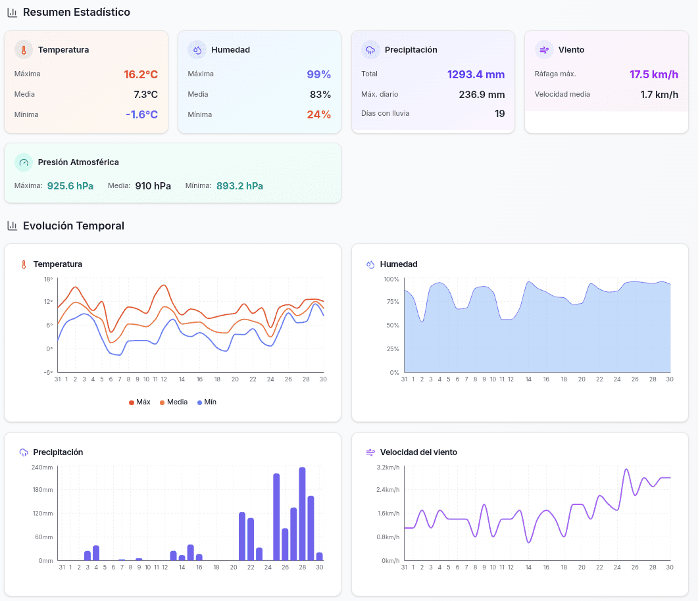700x601 pixels.
Task: Click the droplet icon in Humedad chart title
Action: (370, 264)
